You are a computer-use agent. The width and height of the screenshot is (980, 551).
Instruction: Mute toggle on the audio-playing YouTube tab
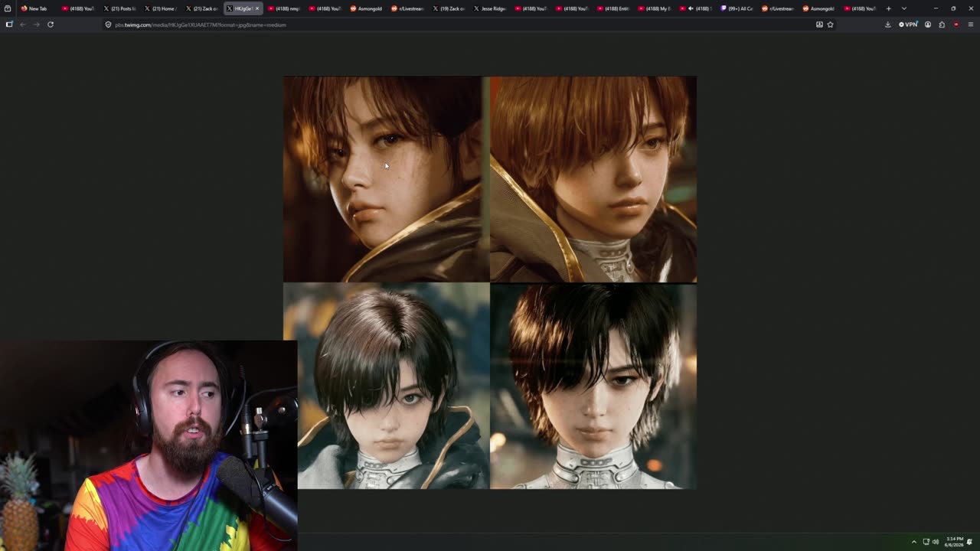[x=691, y=8]
